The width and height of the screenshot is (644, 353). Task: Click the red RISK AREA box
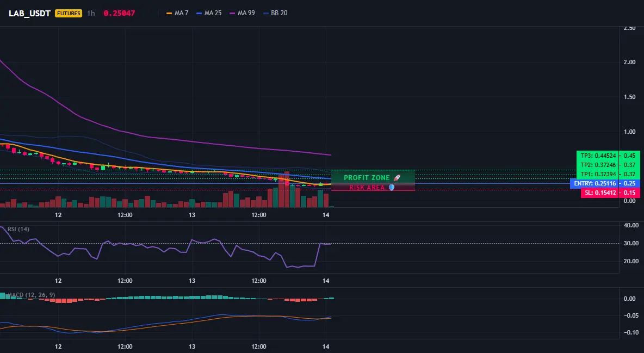click(373, 188)
